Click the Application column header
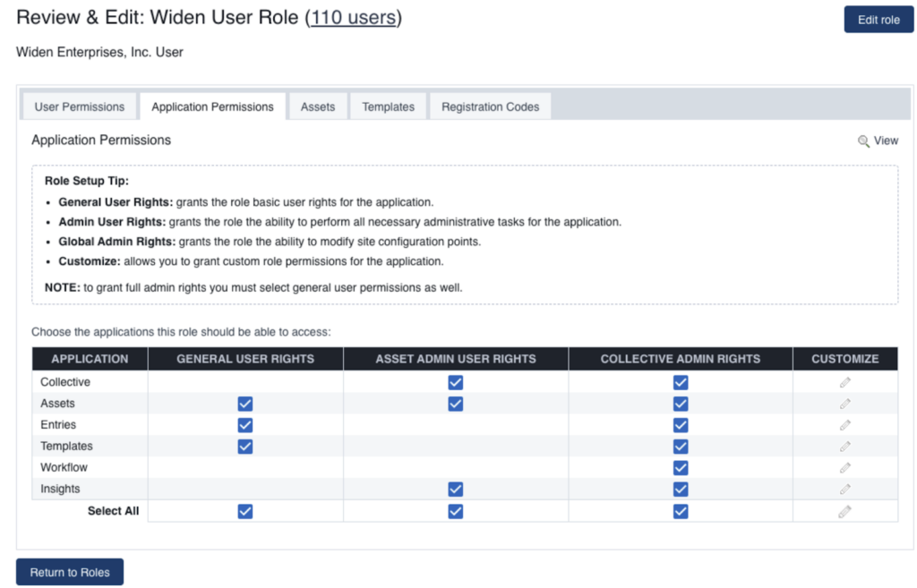Image resolution: width=917 pixels, height=588 pixels. [x=90, y=359]
